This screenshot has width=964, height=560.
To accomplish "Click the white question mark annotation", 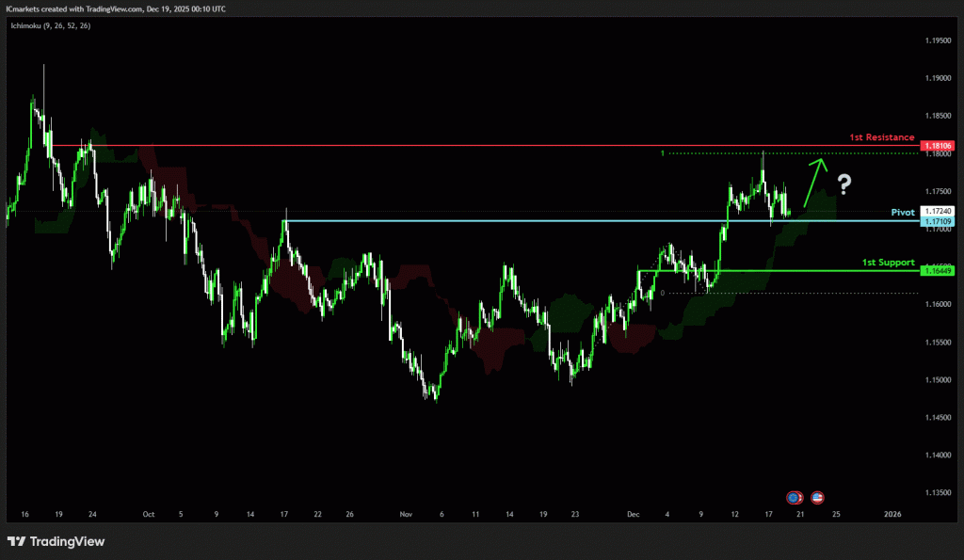I will (844, 184).
